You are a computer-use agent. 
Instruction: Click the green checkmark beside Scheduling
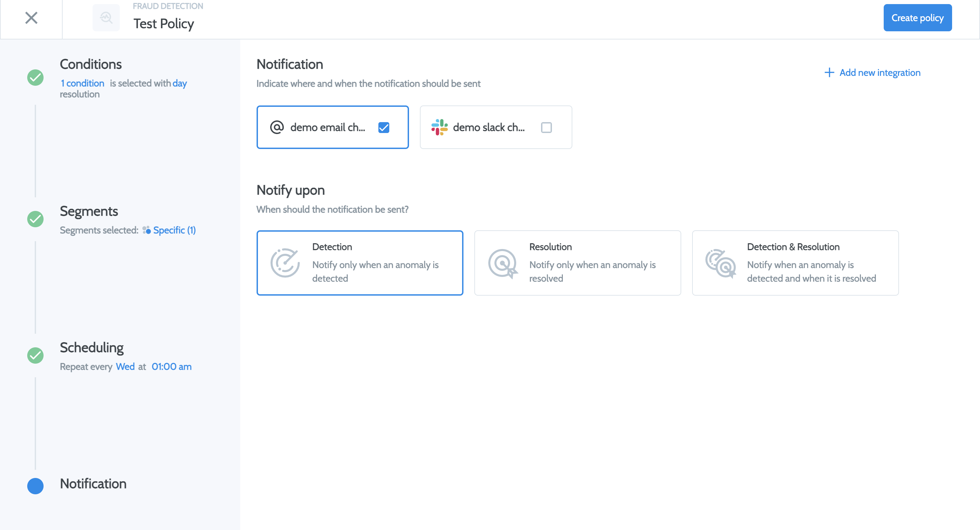pos(35,355)
